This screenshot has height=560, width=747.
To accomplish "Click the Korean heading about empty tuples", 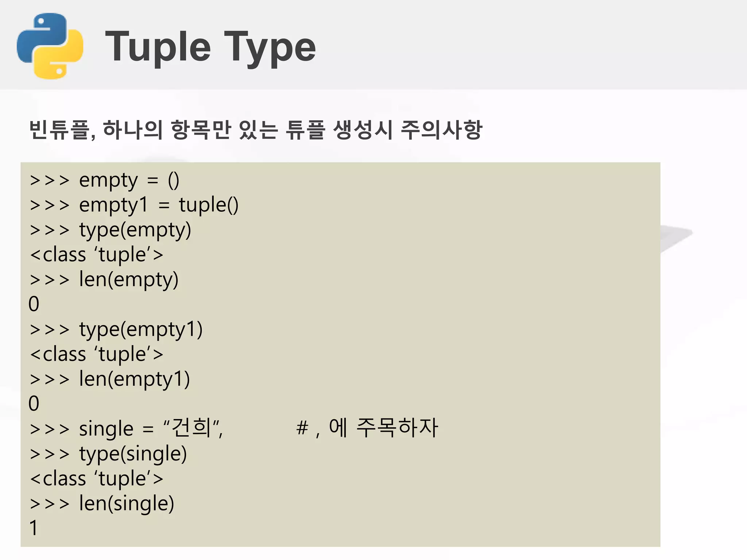I will point(256,129).
